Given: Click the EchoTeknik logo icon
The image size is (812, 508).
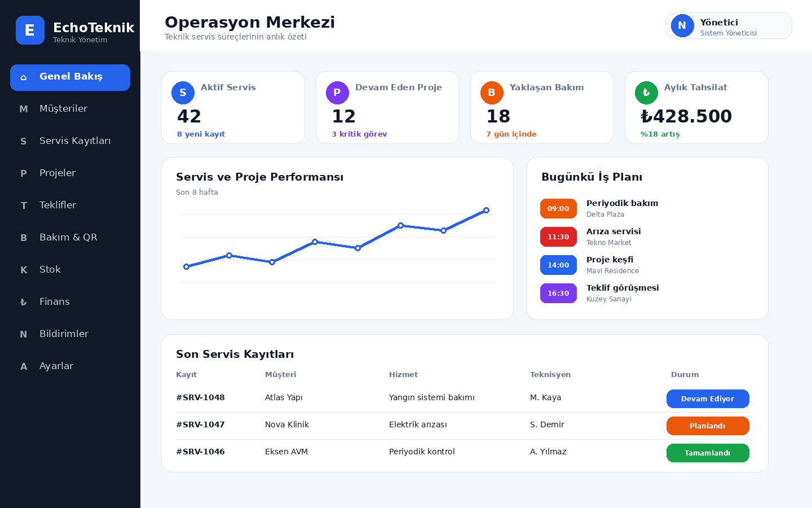Looking at the screenshot, I should point(30,30).
